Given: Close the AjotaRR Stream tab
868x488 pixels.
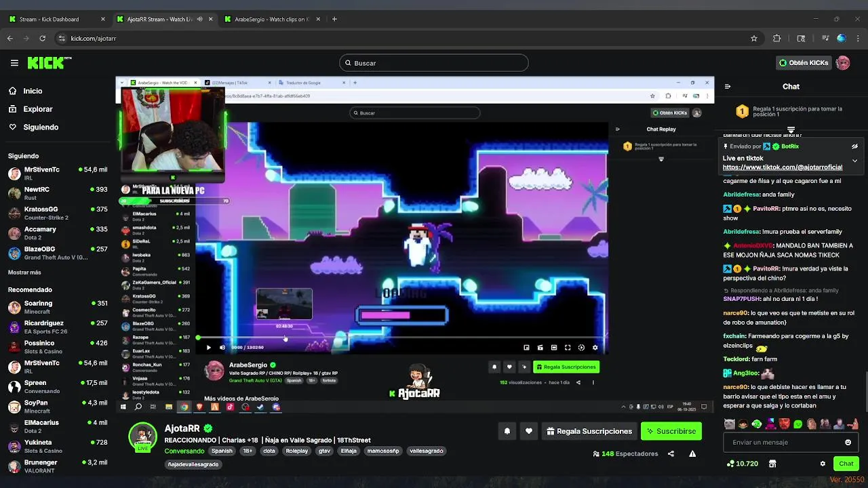Looking at the screenshot, I should [x=210, y=19].
